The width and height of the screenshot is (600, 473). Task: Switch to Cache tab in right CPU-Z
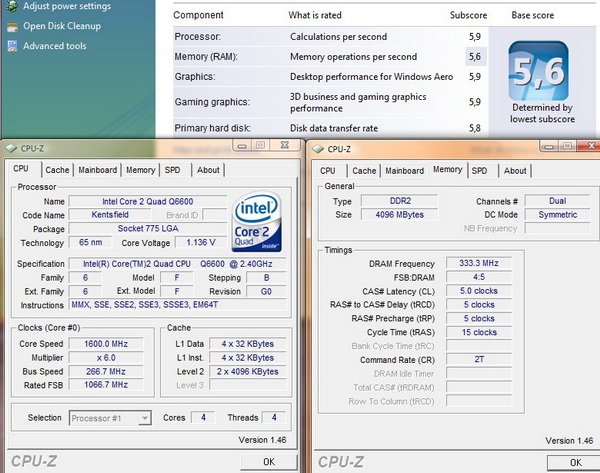point(364,171)
